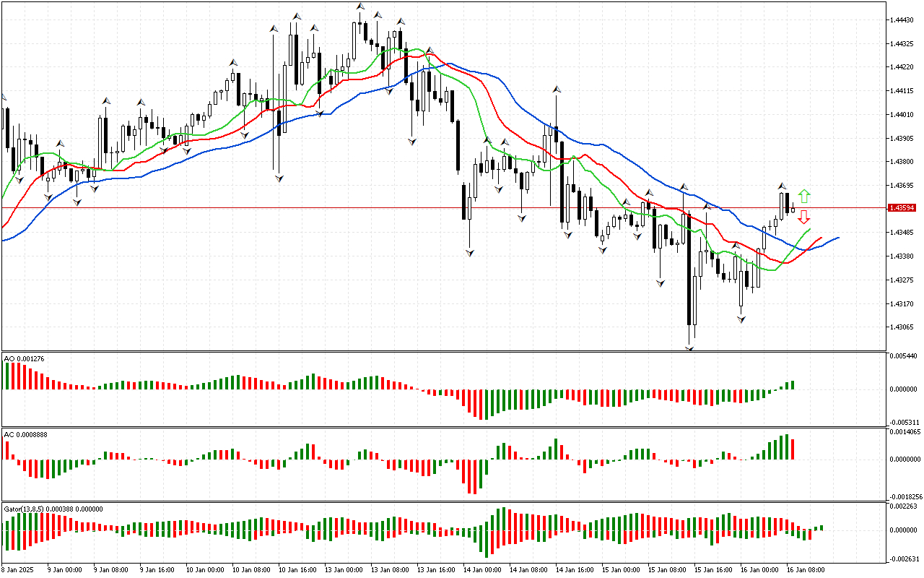Click the 15 Jan 08:00 time axis label
The height and width of the screenshot is (578, 924).
tap(668, 570)
